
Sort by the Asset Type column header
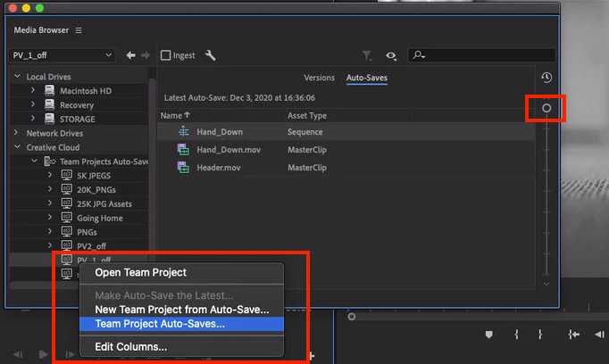pos(307,116)
